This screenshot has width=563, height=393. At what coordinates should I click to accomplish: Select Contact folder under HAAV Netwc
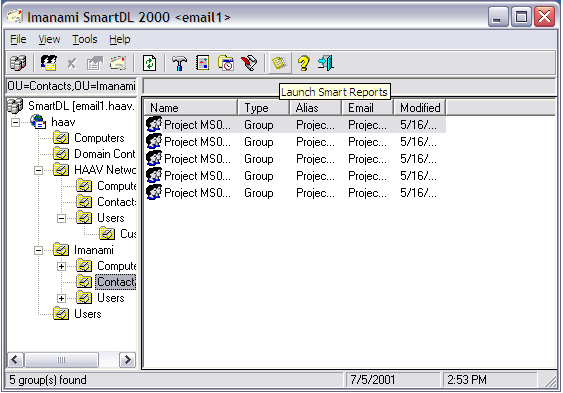[x=116, y=202]
